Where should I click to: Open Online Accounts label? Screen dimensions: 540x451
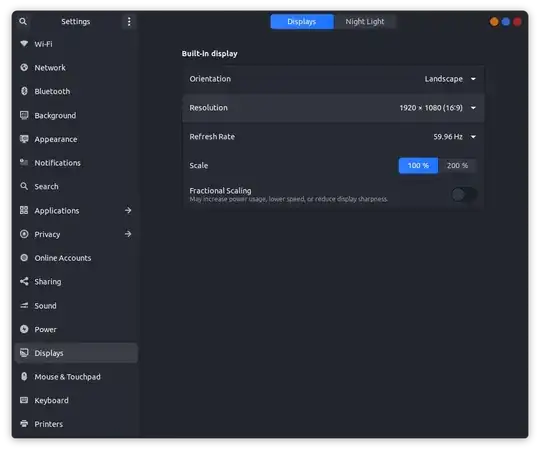click(63, 258)
